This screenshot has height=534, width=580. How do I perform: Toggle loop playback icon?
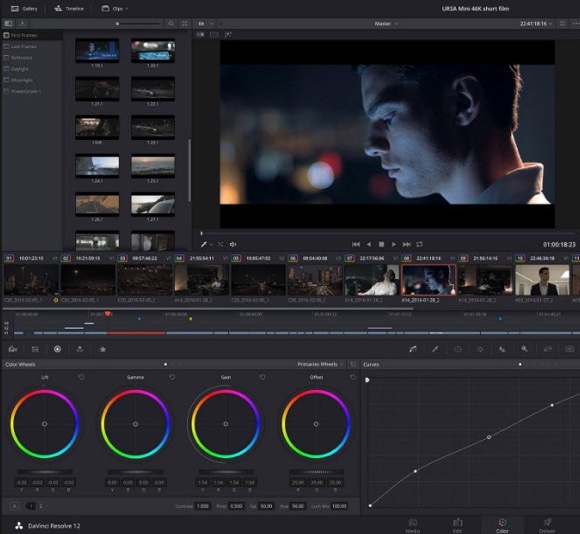pos(419,244)
